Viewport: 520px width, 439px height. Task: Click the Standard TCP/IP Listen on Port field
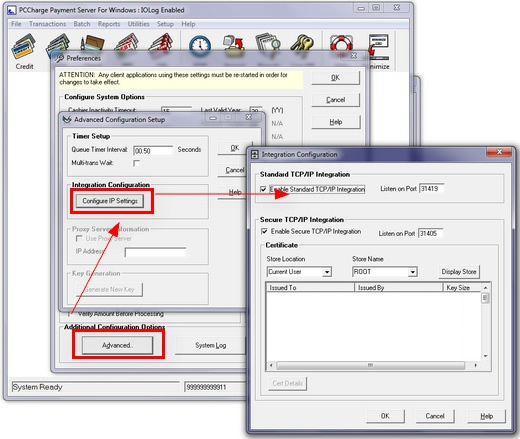pos(431,189)
